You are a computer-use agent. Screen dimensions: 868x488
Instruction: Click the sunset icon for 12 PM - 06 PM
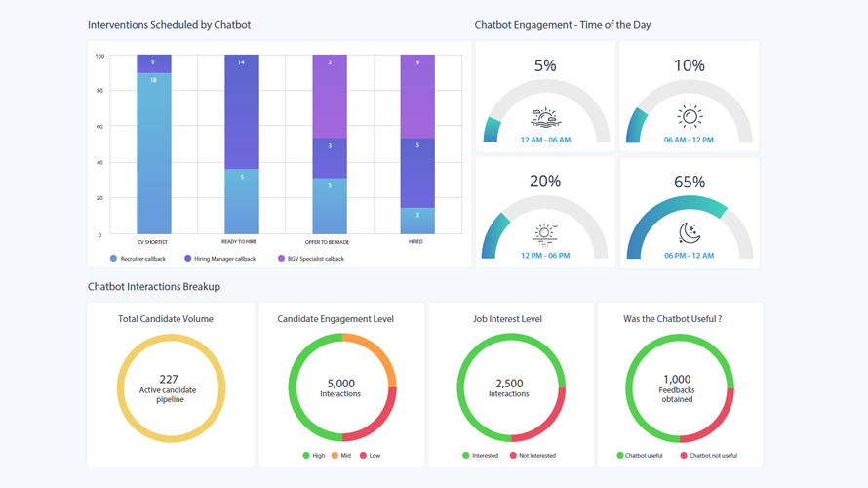point(545,234)
